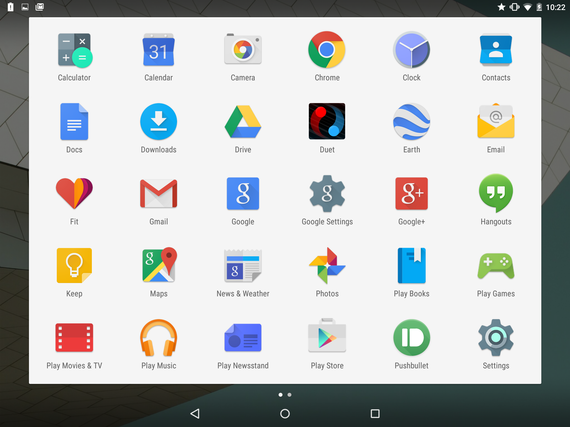Launch Google Docs
Viewport: 570px width, 427px height.
74,121
